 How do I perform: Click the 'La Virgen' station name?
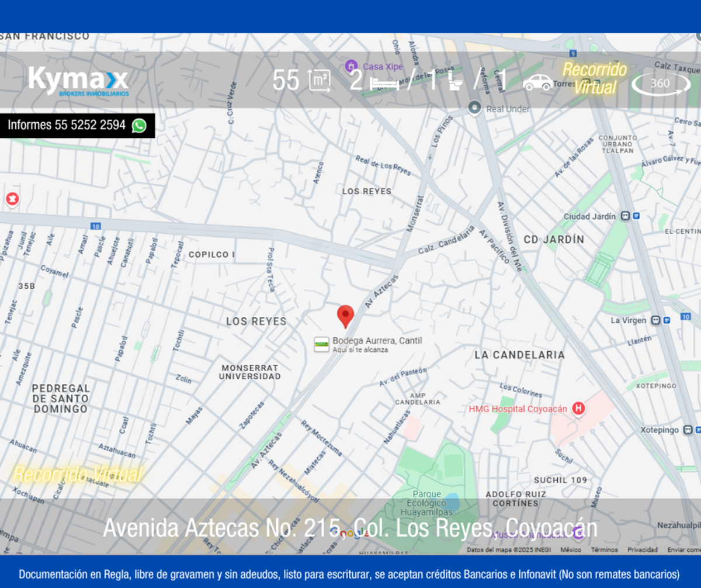pos(629,320)
